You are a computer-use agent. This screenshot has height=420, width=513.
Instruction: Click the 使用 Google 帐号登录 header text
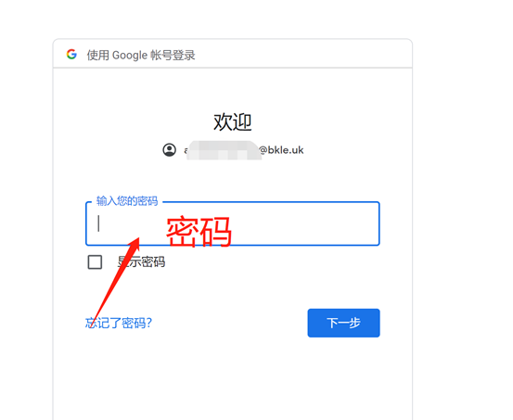point(141,55)
